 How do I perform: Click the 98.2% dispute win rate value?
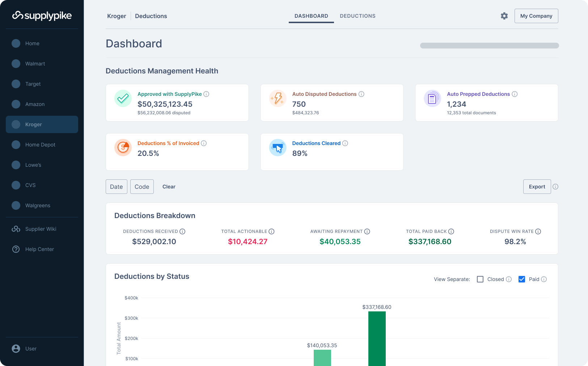[x=515, y=242]
